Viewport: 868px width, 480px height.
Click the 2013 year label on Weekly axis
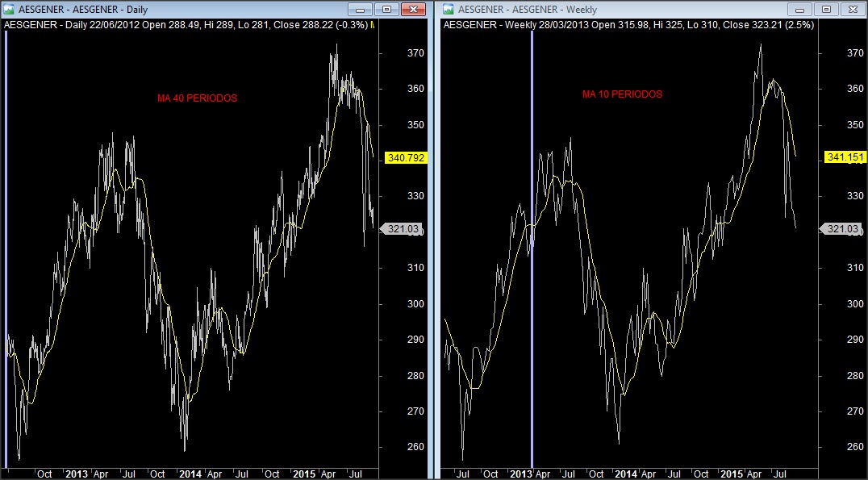click(x=520, y=474)
